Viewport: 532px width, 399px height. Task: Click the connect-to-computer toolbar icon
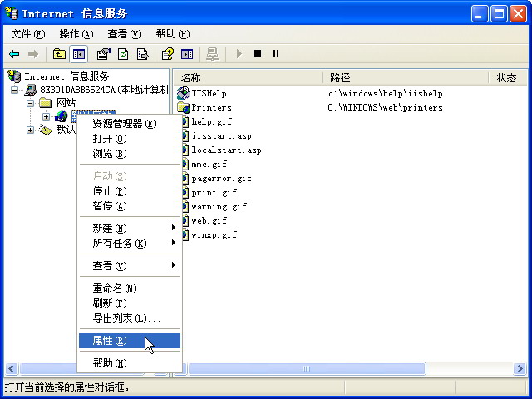[x=213, y=54]
